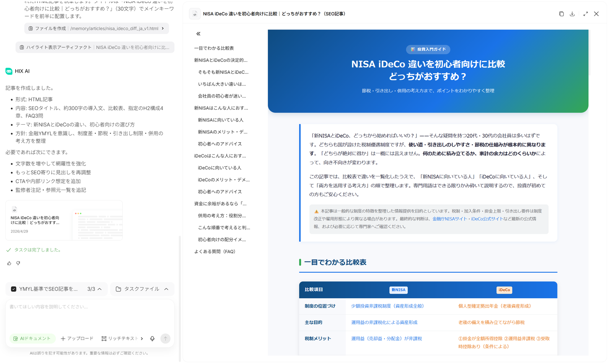Screen dimensions: 612x364
Task: Send the message with the up arrow button
Action: click(x=165, y=338)
